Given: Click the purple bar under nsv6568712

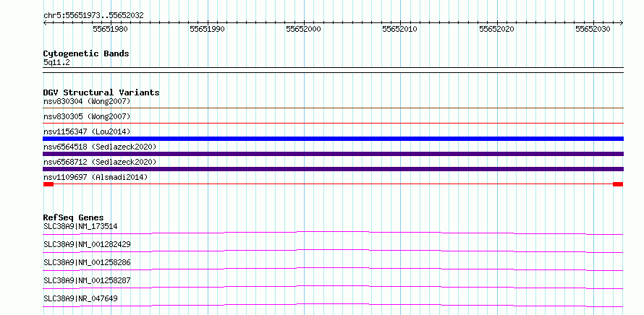Looking at the screenshot, I should pyautogui.click(x=333, y=169).
